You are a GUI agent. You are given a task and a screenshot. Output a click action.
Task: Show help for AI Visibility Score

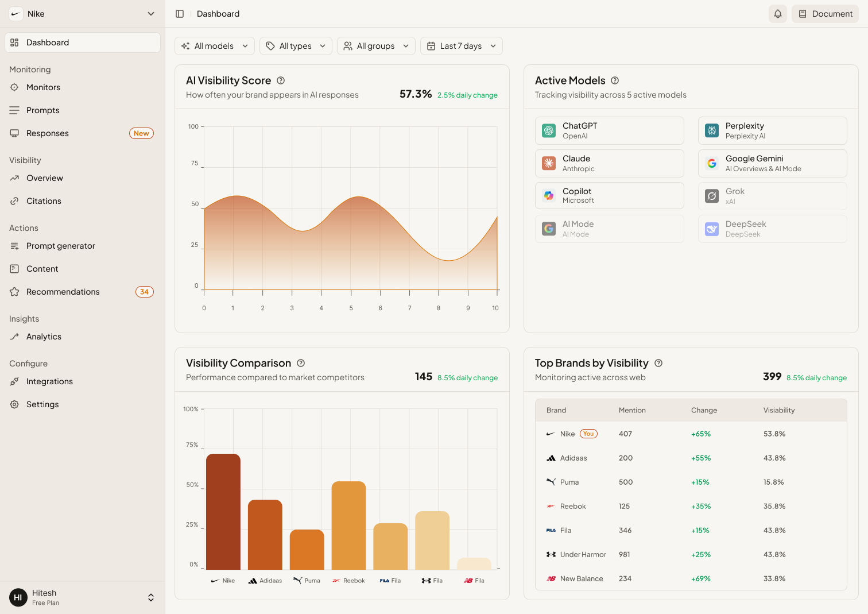pyautogui.click(x=281, y=80)
